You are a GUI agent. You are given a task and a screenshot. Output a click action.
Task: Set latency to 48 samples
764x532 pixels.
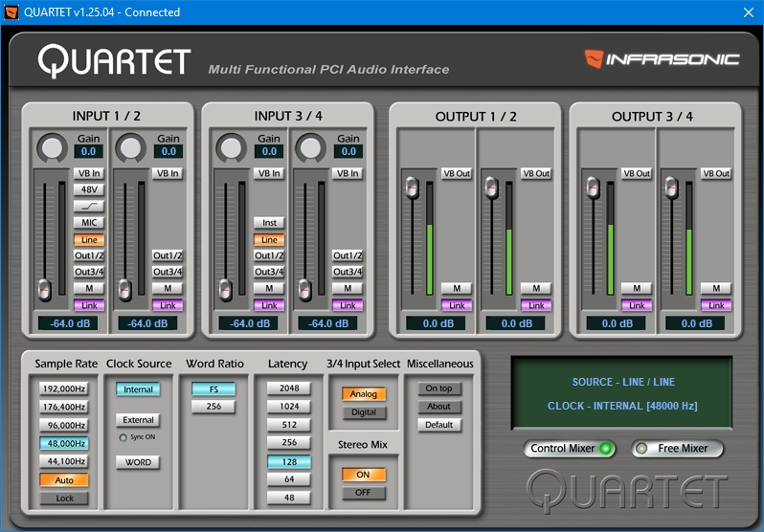tap(289, 498)
